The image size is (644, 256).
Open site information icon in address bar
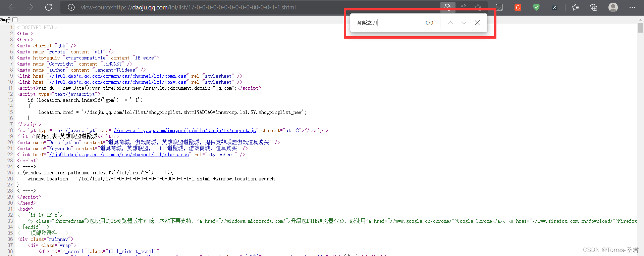71,7
